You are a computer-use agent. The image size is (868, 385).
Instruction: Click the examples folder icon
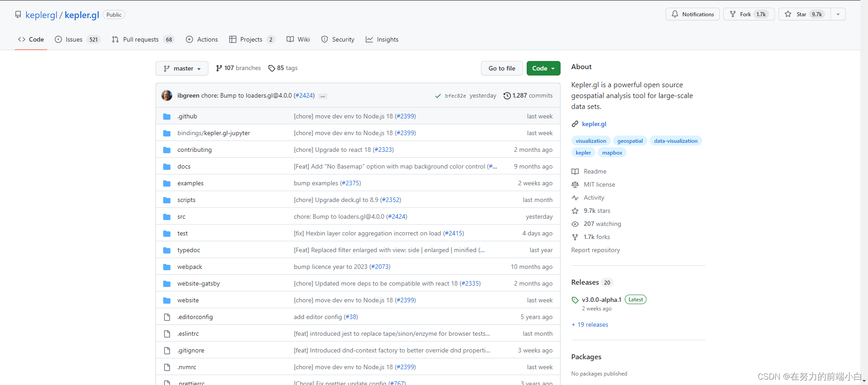coord(167,183)
